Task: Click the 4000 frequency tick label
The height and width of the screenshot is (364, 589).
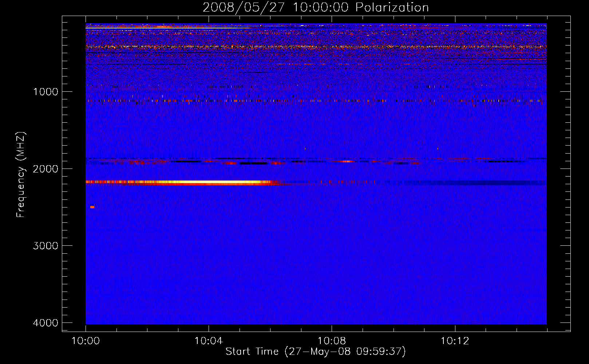Action: coord(46,323)
